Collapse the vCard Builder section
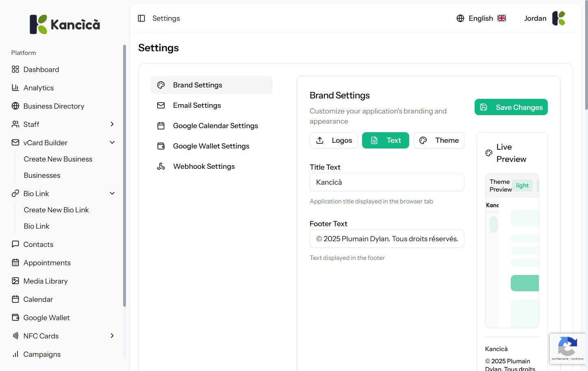This screenshot has width=588, height=371. click(x=112, y=143)
